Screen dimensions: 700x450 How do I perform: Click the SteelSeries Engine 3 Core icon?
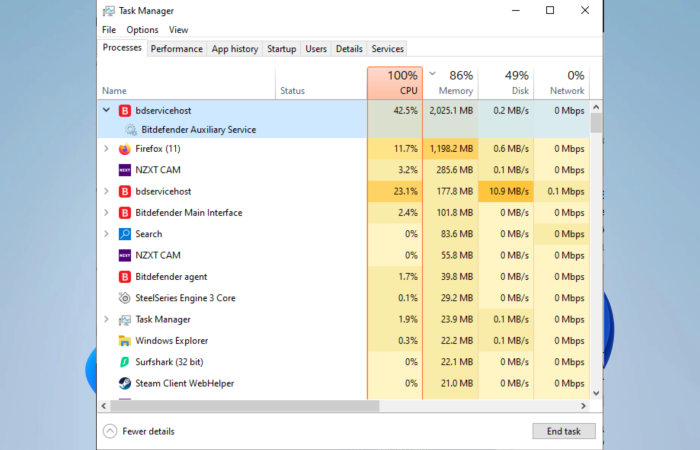(125, 298)
